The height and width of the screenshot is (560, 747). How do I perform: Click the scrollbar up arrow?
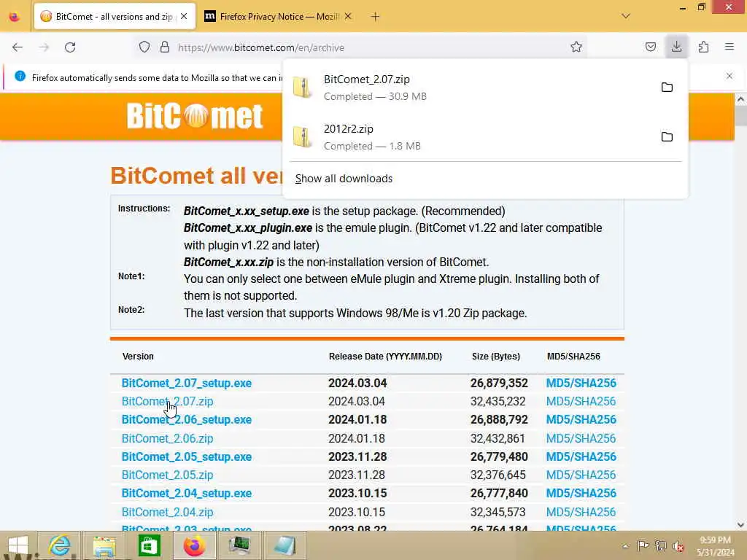point(740,99)
